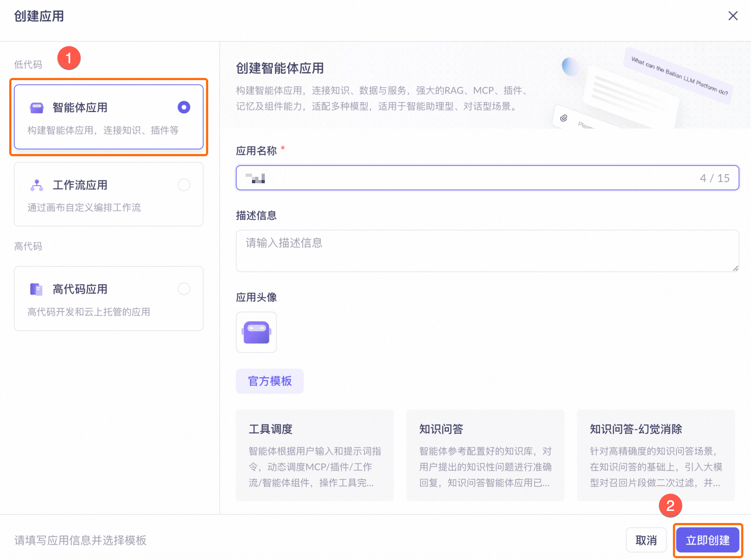Click the blue orb icon in banner
Image resolution: width=751 pixels, height=560 pixels.
point(570,67)
